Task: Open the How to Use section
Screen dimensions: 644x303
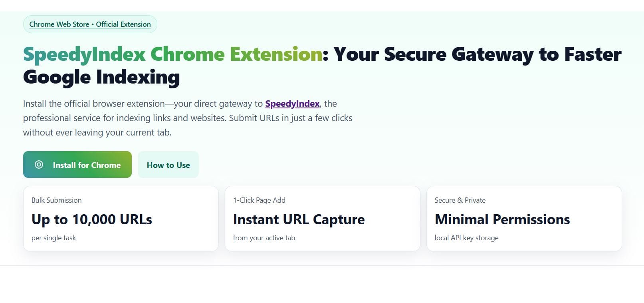Action: coord(168,165)
